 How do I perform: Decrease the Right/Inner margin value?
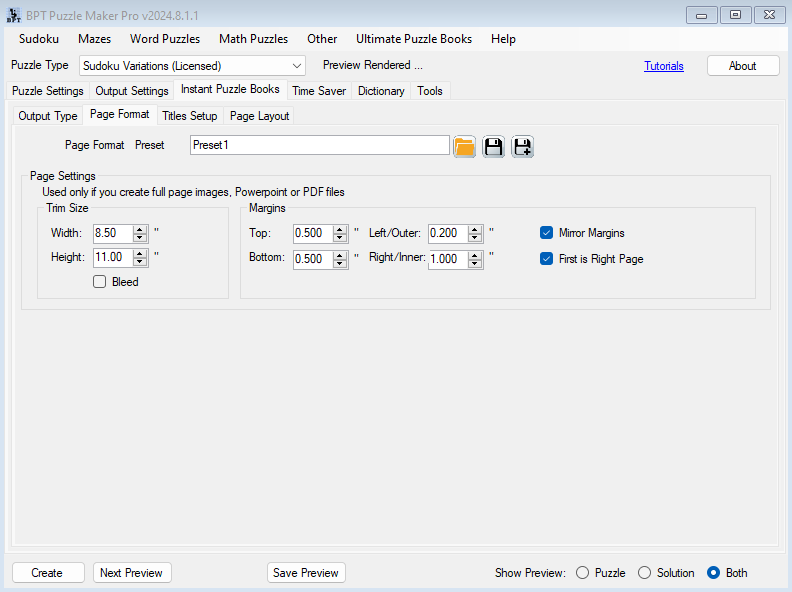475,263
